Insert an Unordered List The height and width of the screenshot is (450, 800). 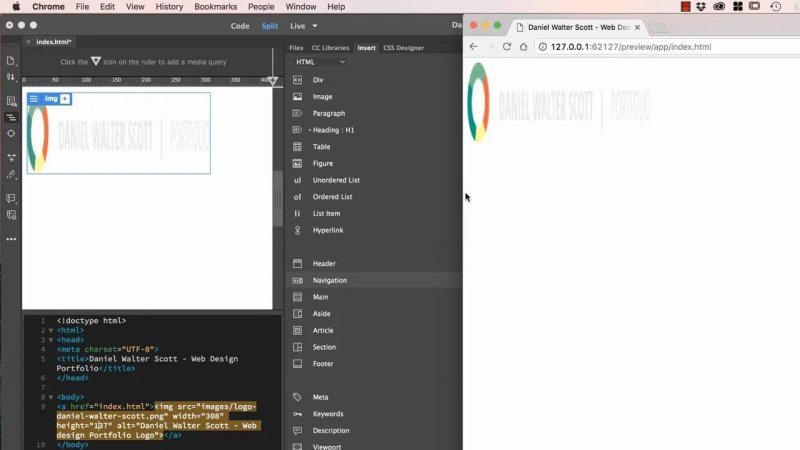pyautogui.click(x=336, y=180)
